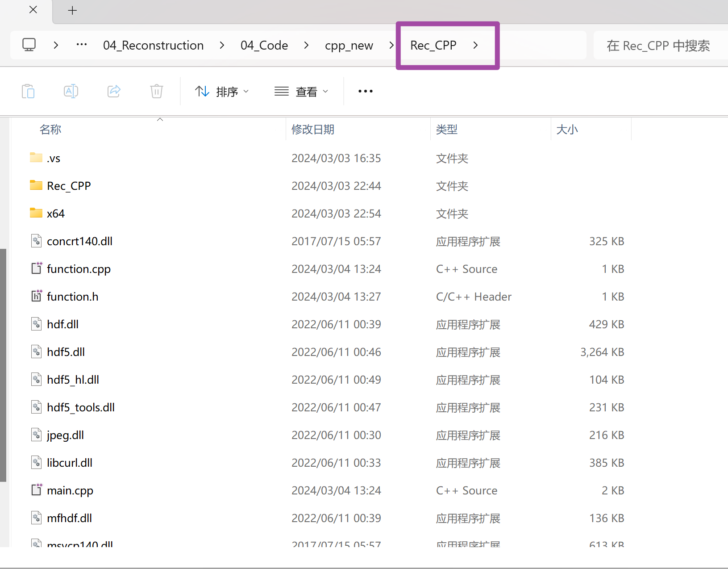The image size is (728, 569).
Task: Select hdf5_tools.dll file icon
Action: pyautogui.click(x=37, y=407)
